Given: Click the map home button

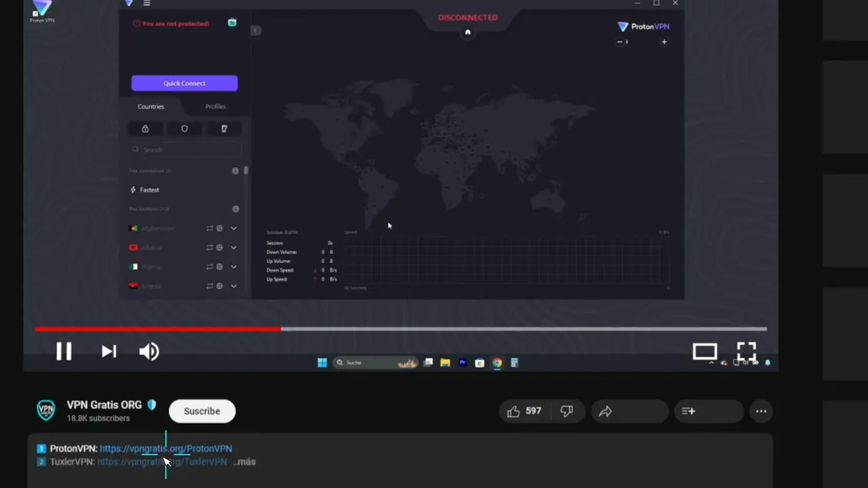Looking at the screenshot, I should click(x=467, y=32).
